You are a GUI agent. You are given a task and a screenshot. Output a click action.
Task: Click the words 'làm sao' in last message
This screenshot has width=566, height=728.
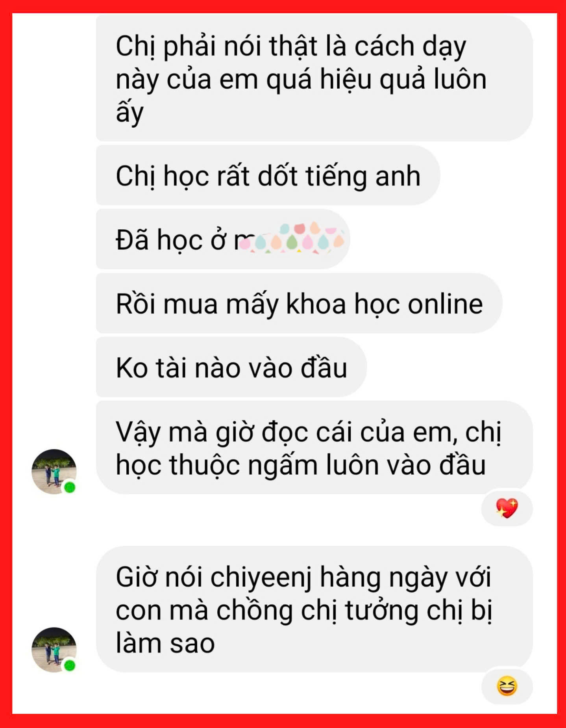click(165, 643)
